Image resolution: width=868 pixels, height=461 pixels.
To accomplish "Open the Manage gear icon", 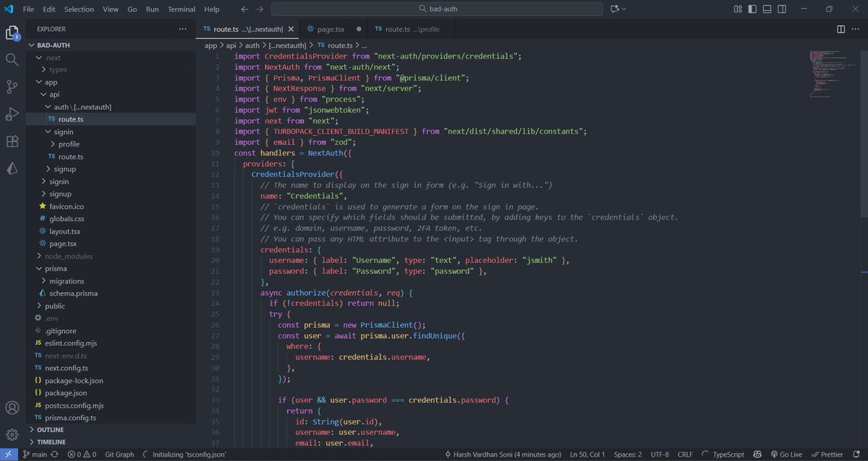I will 12,435.
